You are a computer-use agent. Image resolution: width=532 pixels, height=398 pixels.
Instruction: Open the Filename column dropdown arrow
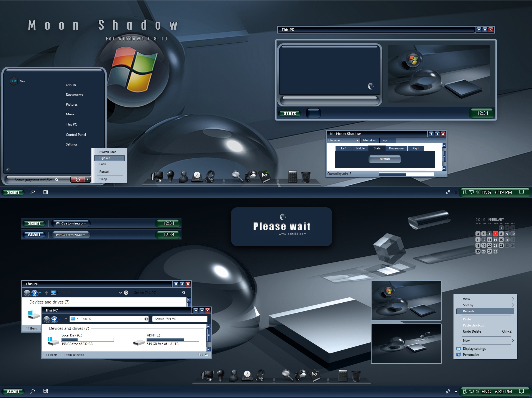coord(357,141)
